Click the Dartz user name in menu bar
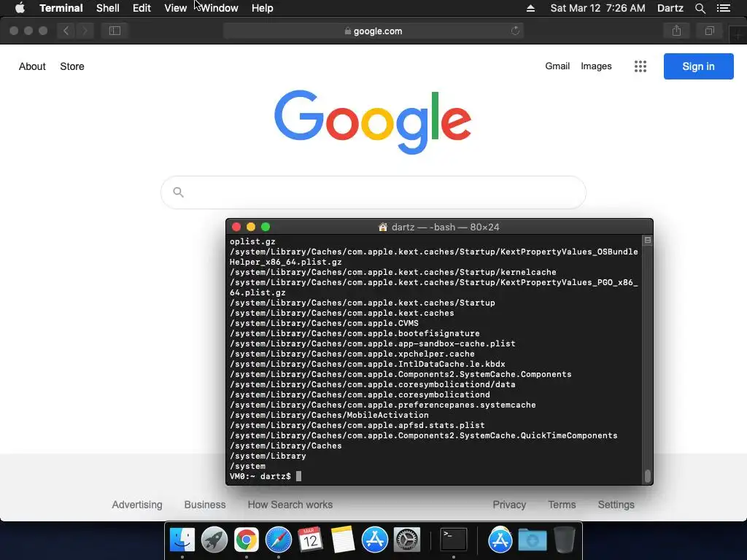Viewport: 747px width, 560px height. tap(670, 8)
